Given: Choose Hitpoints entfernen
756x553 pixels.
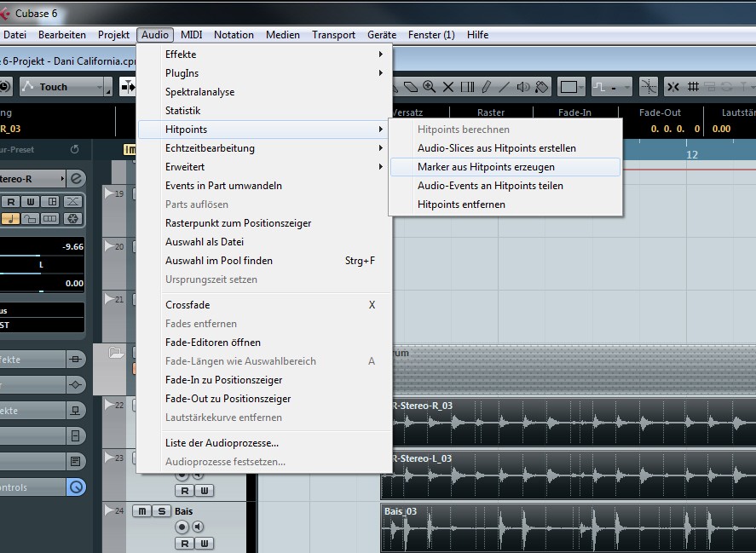Looking at the screenshot, I should 505,204.
